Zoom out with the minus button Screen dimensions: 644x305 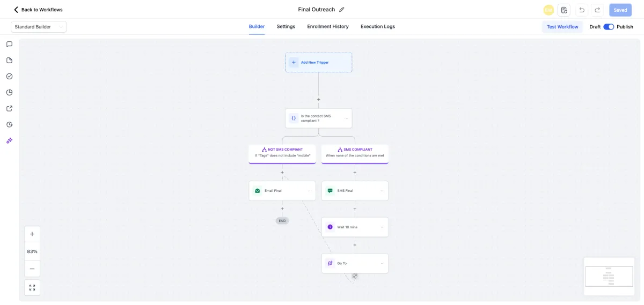point(32,269)
